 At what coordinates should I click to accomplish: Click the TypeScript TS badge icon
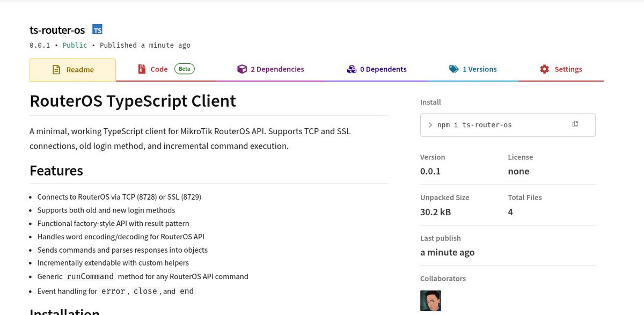[97, 30]
